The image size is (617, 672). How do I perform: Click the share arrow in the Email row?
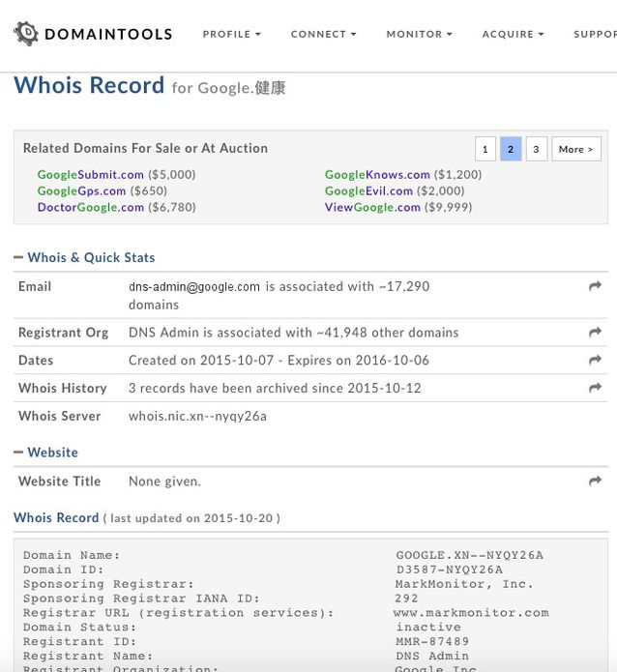point(595,287)
